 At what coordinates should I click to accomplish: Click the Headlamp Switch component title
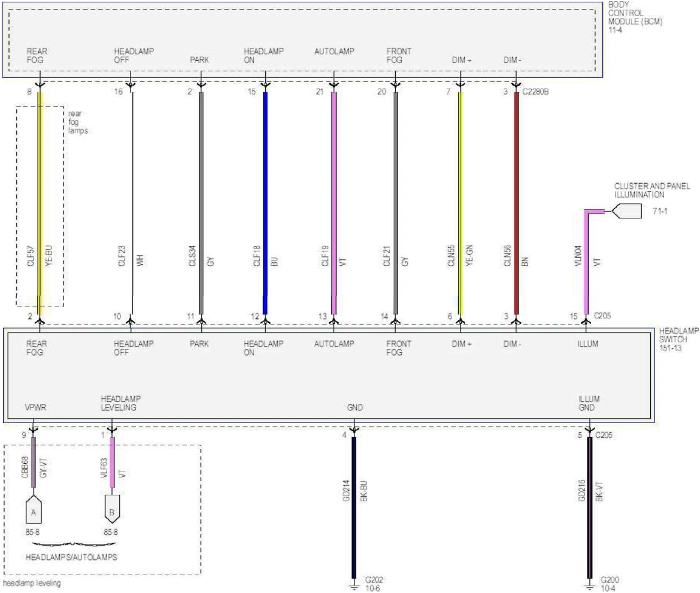pyautogui.click(x=678, y=335)
